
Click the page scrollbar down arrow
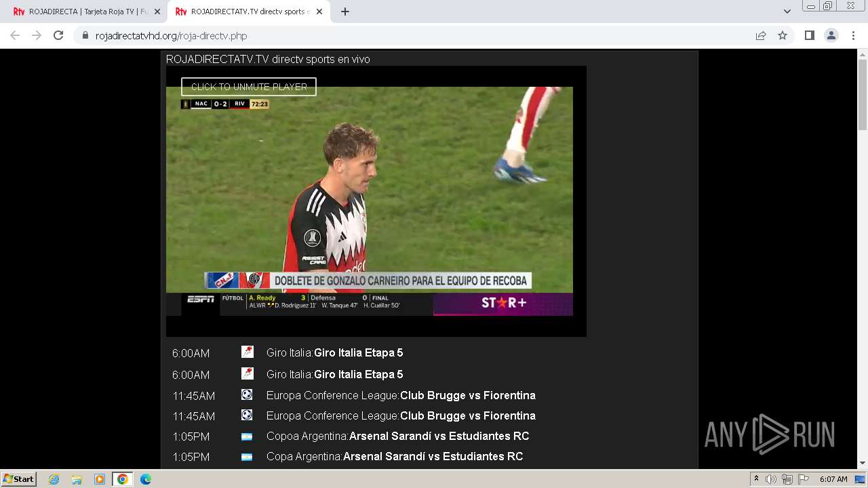863,463
